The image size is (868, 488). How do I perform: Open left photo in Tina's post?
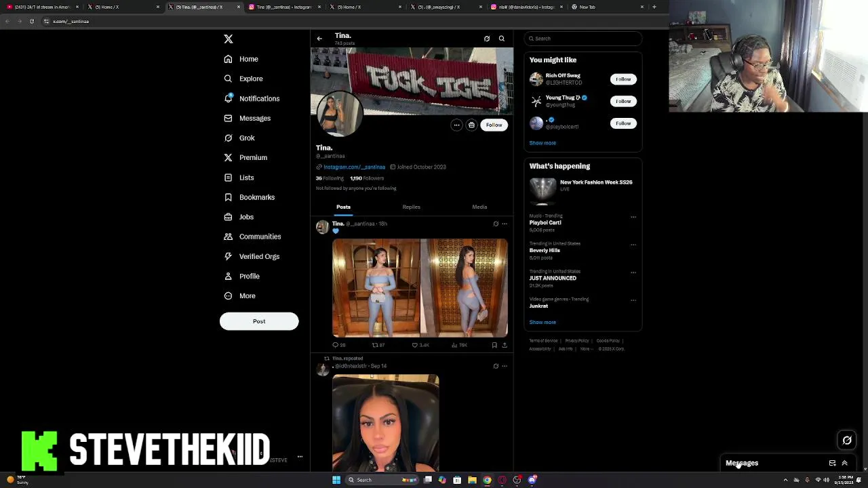[x=376, y=287]
